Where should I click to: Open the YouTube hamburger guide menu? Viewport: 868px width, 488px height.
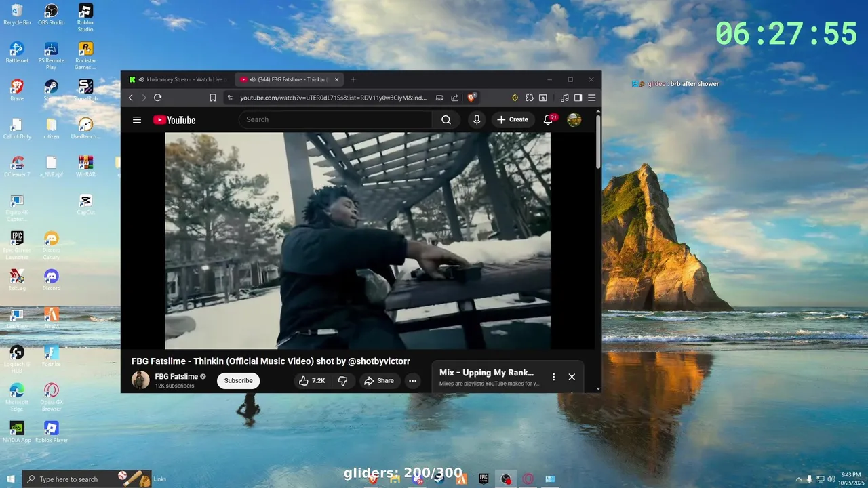(x=137, y=120)
